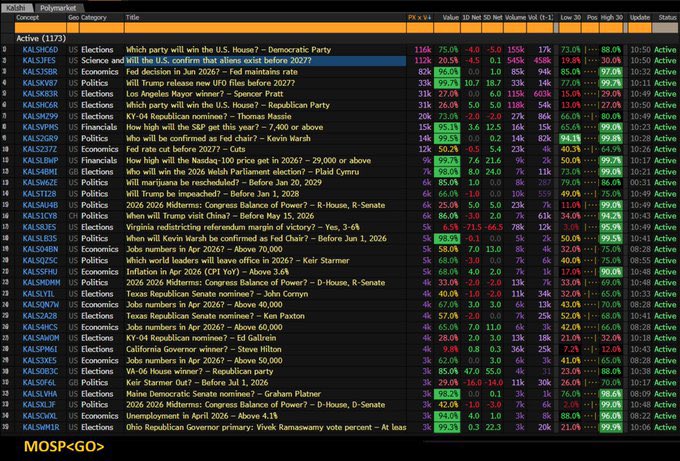Select 'Texas Republican Senate nominee? – Ken Paxton'

(x=215, y=316)
